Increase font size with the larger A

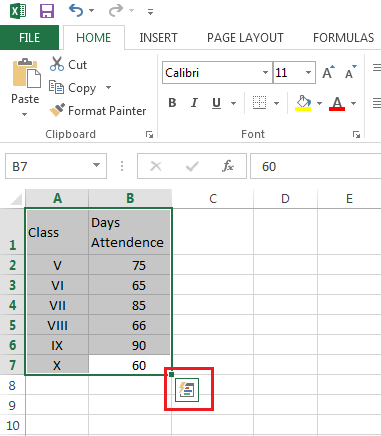[328, 72]
